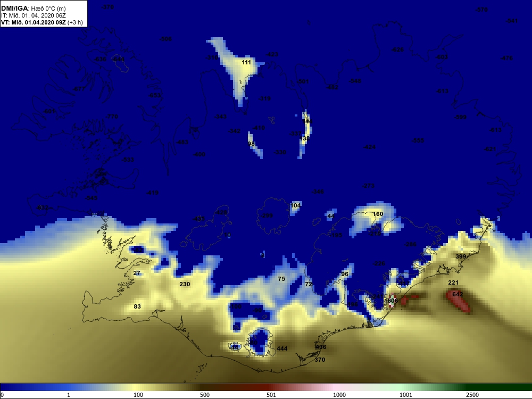Click the '642' label in the red patch
This screenshot has height=399, width=532.
pos(458,294)
